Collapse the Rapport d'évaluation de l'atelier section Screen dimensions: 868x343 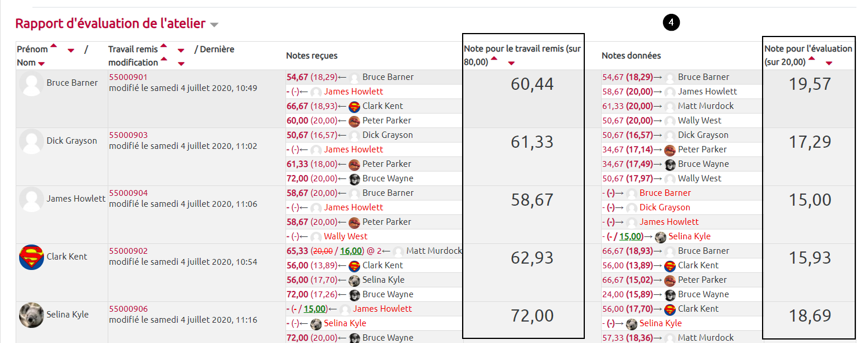214,25
